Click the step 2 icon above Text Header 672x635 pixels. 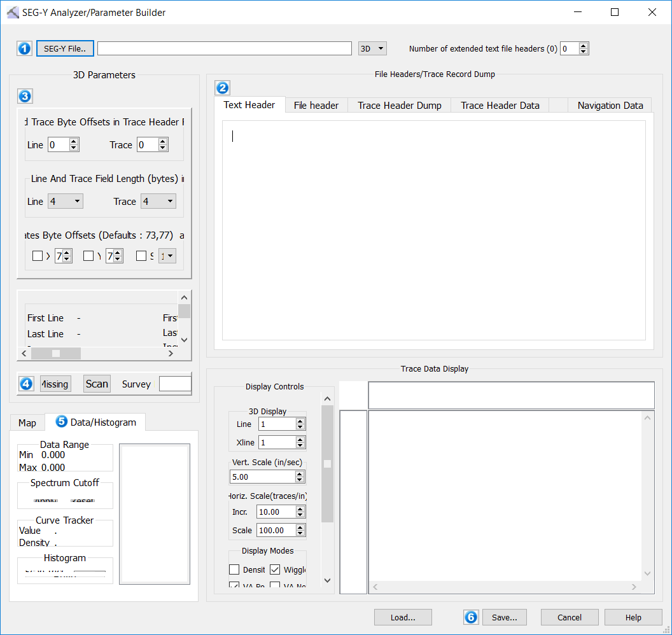point(222,88)
